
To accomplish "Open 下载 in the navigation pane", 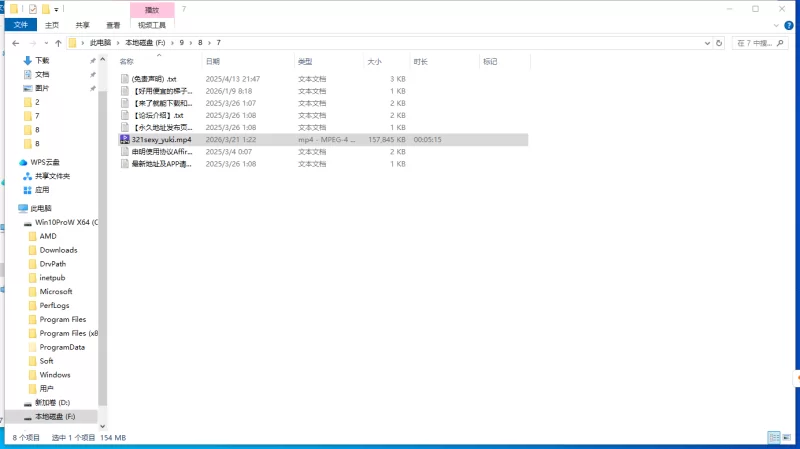I will (42, 60).
